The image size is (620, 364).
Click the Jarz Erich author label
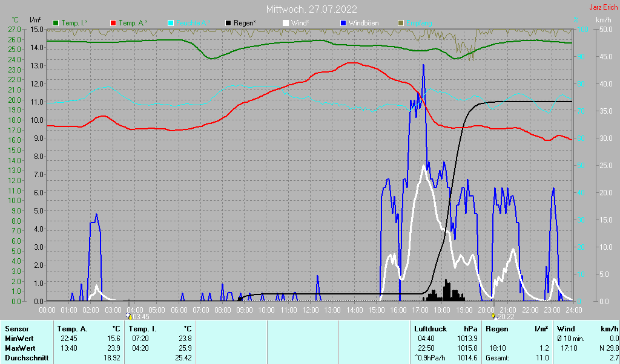pyautogui.click(x=603, y=8)
